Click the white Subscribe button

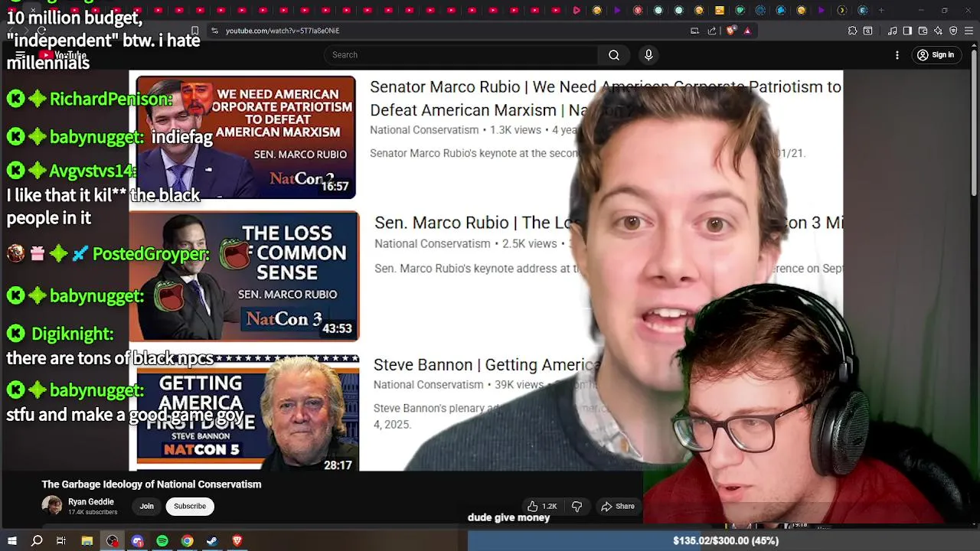tap(190, 507)
